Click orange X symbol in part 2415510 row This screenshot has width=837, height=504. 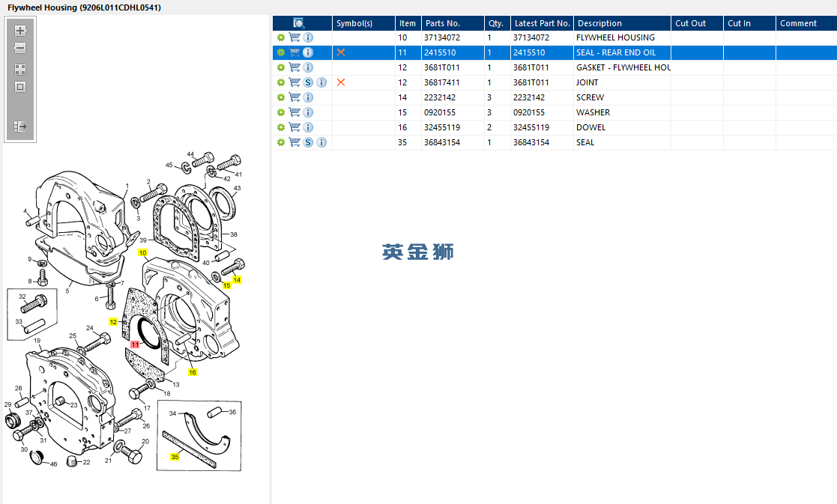click(340, 52)
